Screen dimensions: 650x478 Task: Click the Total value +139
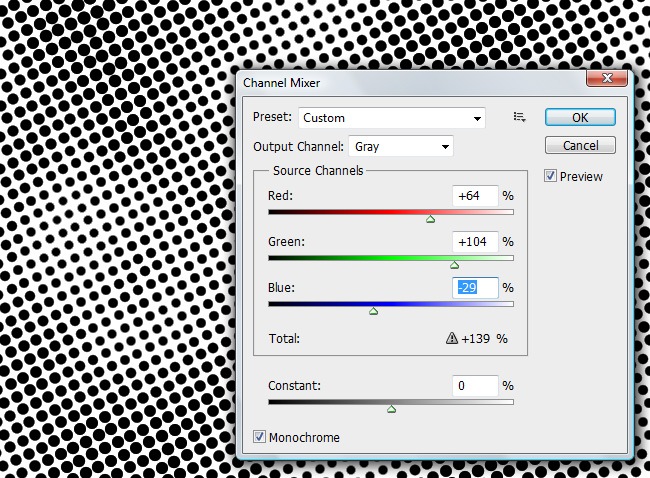tap(475, 339)
